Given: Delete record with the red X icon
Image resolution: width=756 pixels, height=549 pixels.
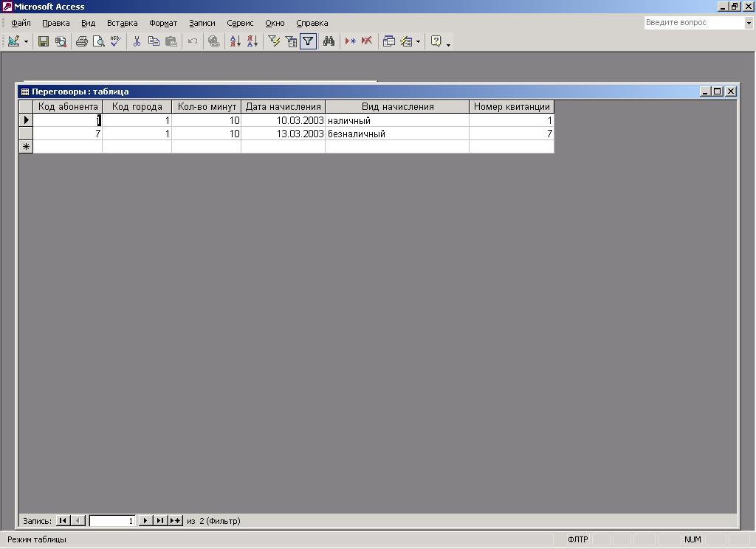Looking at the screenshot, I should coord(367,41).
